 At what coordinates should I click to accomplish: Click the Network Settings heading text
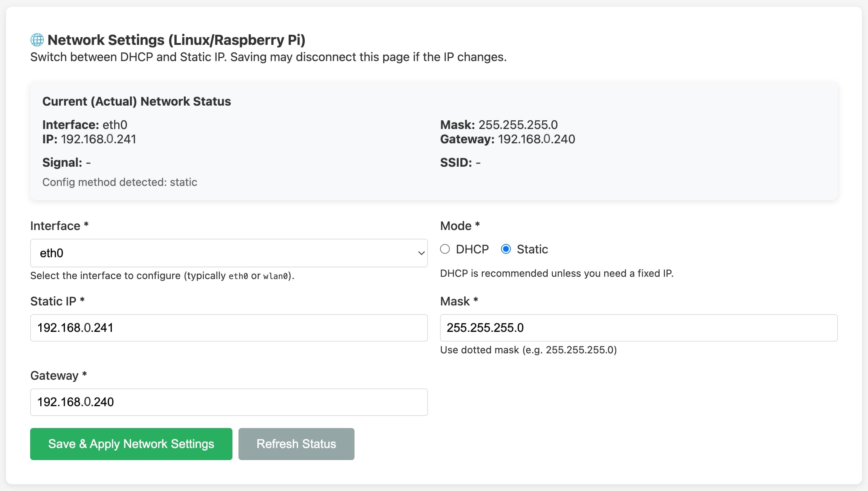click(x=176, y=40)
